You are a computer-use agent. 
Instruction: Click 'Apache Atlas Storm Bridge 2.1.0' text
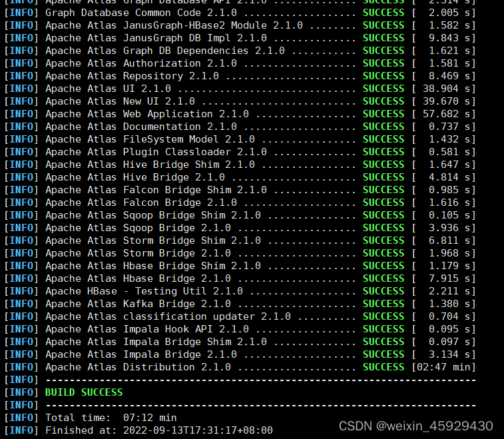tap(138, 253)
